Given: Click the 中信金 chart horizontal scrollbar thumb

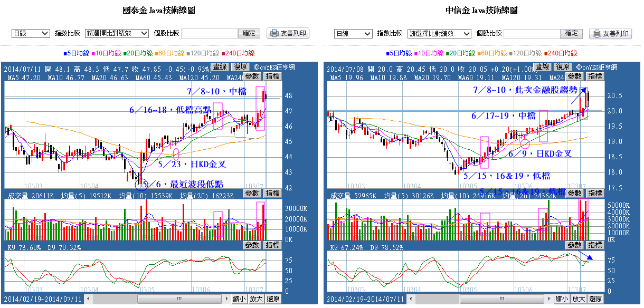Looking at the screenshot, I should (503, 299).
